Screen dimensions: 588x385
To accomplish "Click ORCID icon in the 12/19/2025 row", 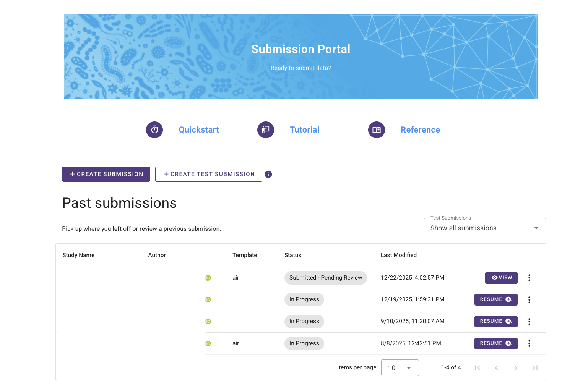I will (x=208, y=300).
